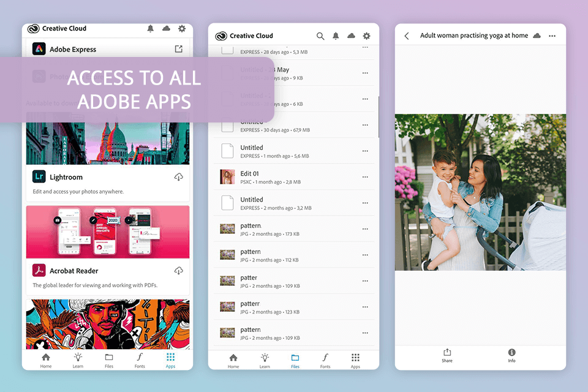Image resolution: width=588 pixels, height=392 pixels.
Task: Tap thumbnail of the 173 KB pattern file
Action: coord(227,229)
